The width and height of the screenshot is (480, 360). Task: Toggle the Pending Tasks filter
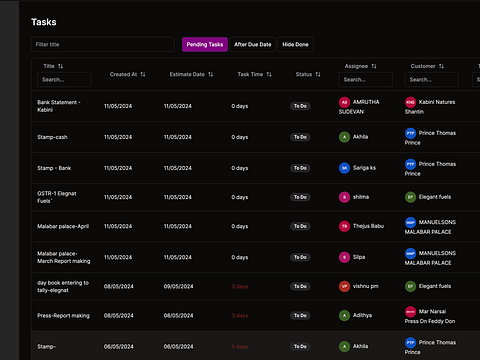pyautogui.click(x=205, y=44)
